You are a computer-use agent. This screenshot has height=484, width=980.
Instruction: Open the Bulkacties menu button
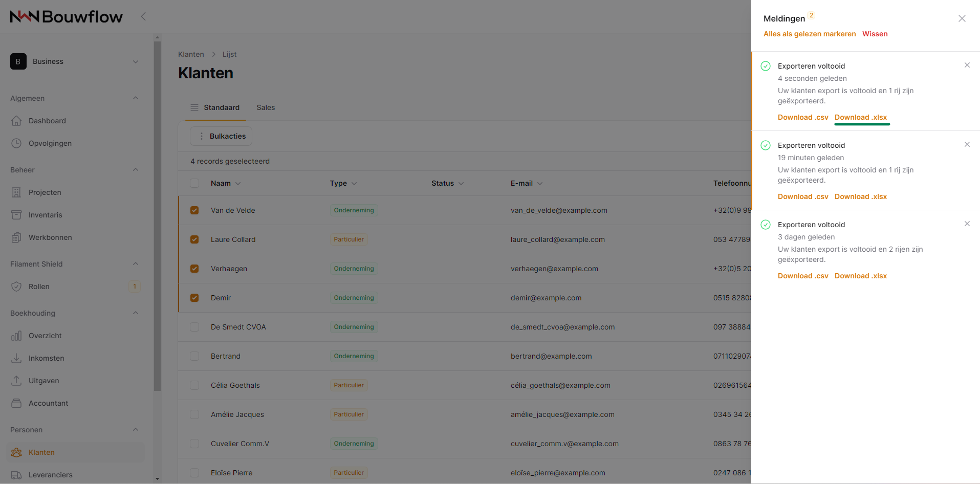pos(221,136)
